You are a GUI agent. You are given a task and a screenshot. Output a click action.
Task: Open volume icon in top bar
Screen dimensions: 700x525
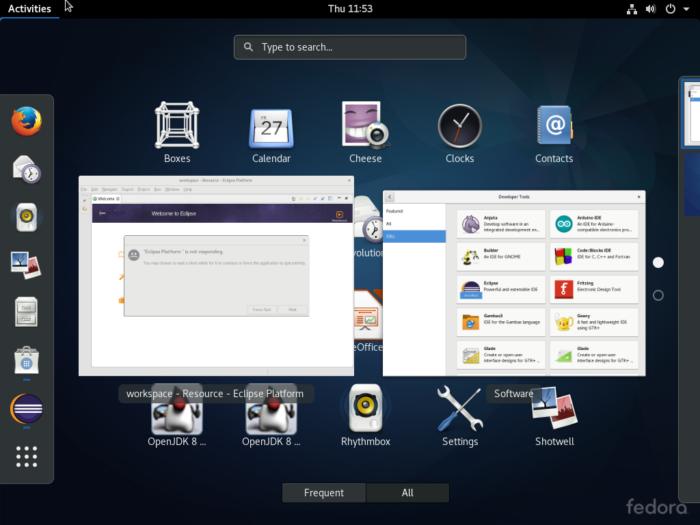pos(650,9)
